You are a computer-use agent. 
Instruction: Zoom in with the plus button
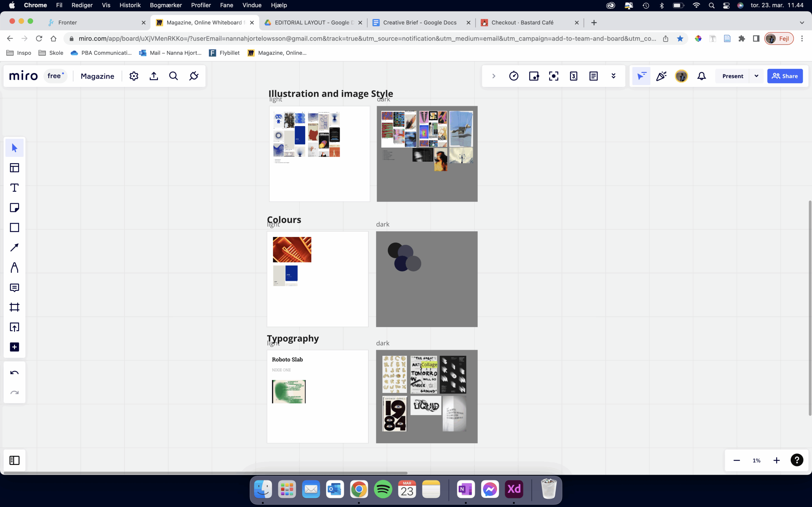tap(776, 460)
